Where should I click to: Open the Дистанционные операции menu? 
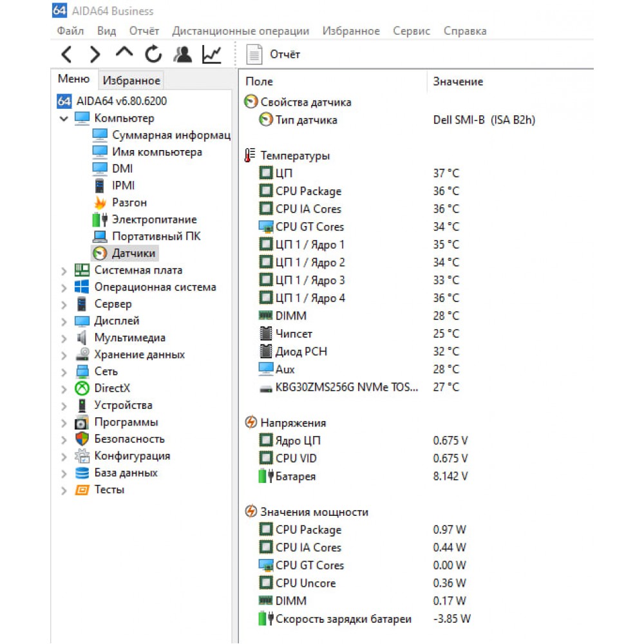click(x=241, y=31)
